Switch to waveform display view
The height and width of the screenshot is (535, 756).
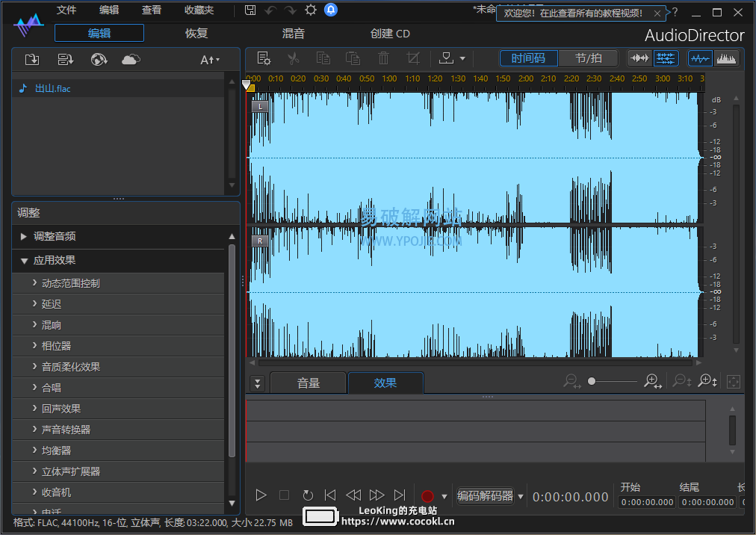pyautogui.click(x=700, y=59)
